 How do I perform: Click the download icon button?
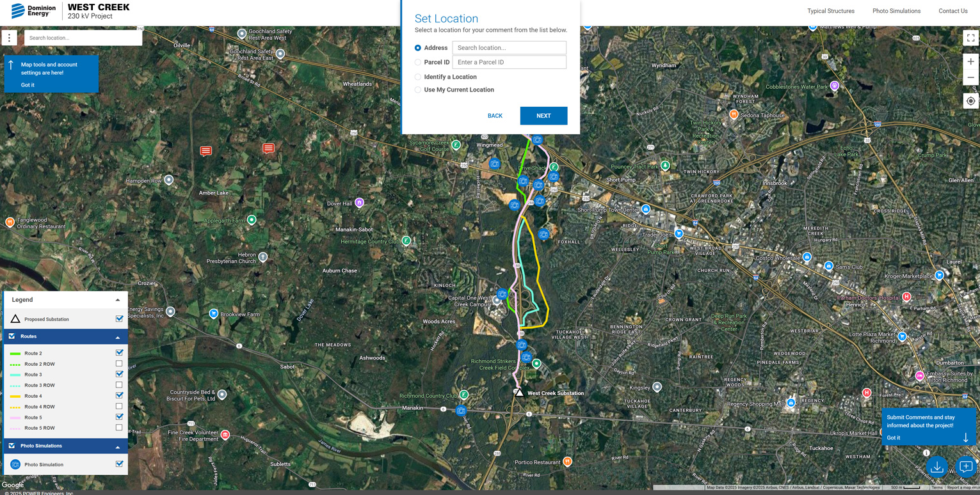click(x=937, y=467)
